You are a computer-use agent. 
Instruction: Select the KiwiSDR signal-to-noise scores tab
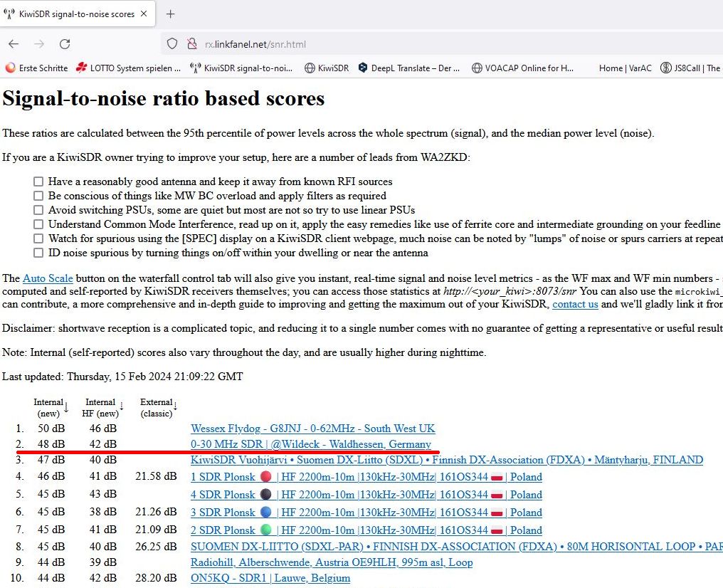point(75,14)
